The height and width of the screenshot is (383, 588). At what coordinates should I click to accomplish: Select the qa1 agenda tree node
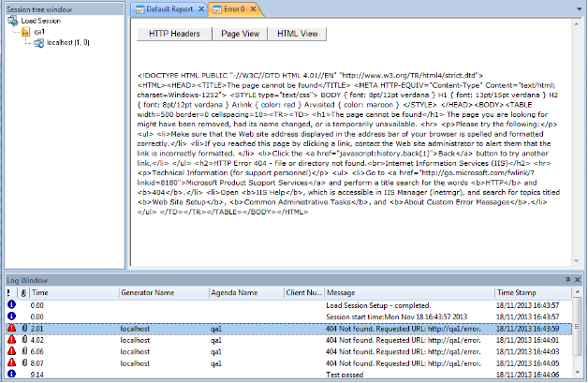(x=39, y=32)
